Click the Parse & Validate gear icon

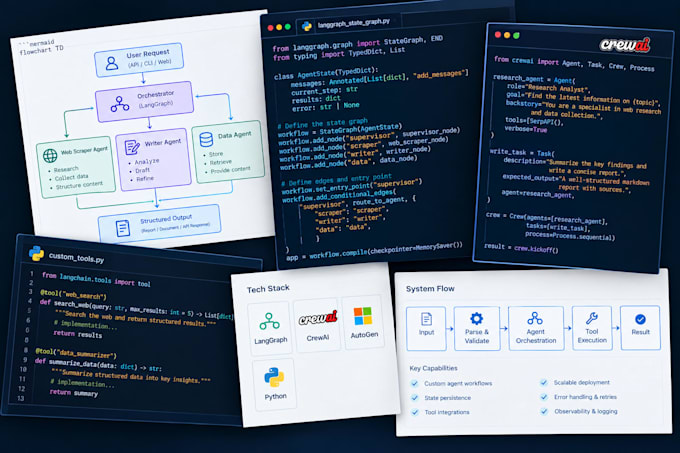tap(476, 319)
